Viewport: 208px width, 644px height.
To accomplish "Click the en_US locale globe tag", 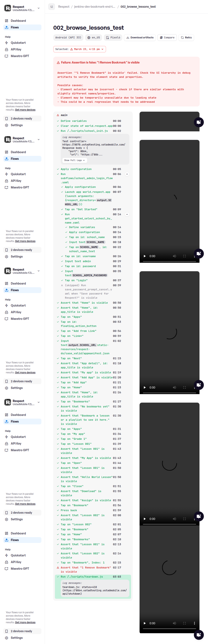I will pos(93,38).
